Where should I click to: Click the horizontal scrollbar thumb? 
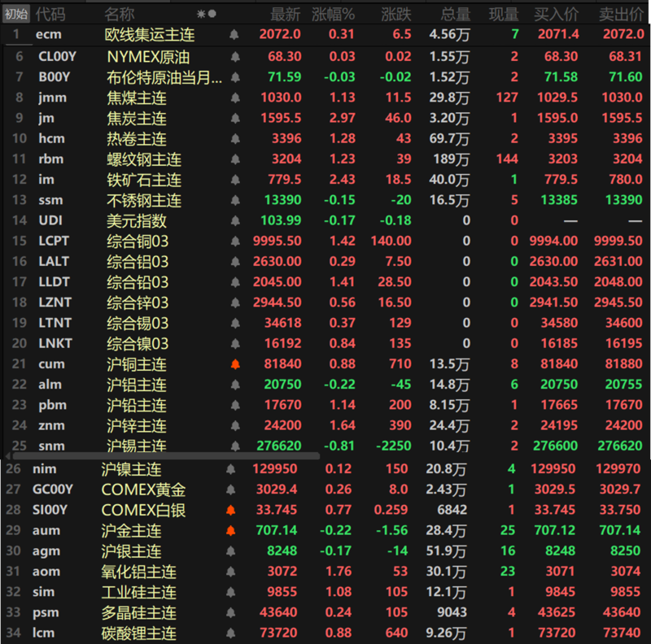coord(166,456)
